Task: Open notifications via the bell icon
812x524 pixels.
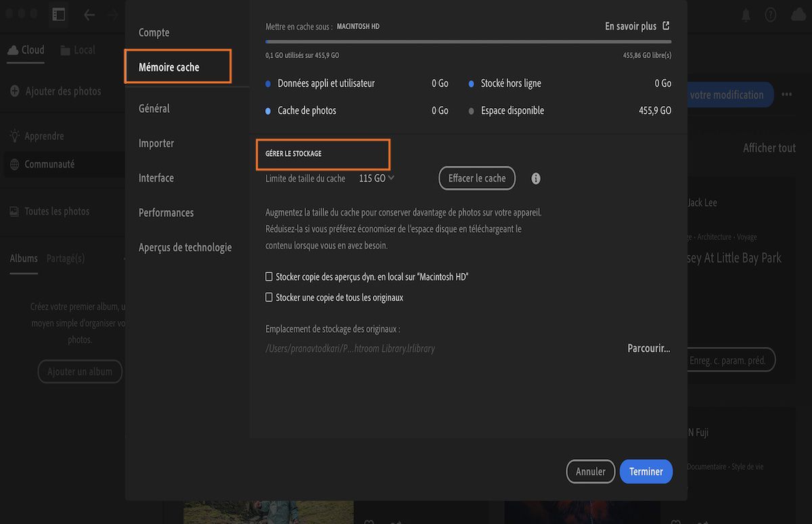Action: (745, 14)
